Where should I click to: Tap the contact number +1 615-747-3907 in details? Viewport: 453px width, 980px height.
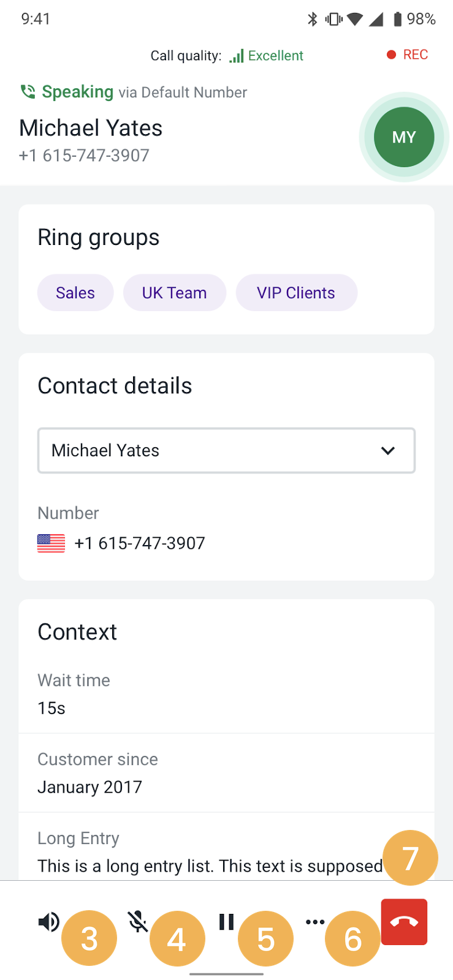tap(140, 543)
